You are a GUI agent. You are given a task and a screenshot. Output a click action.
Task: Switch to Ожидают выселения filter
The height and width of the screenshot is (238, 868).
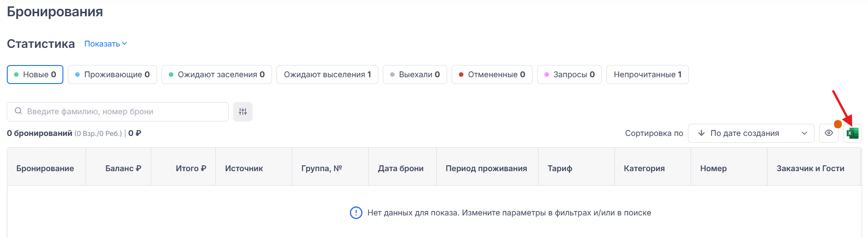pos(327,75)
